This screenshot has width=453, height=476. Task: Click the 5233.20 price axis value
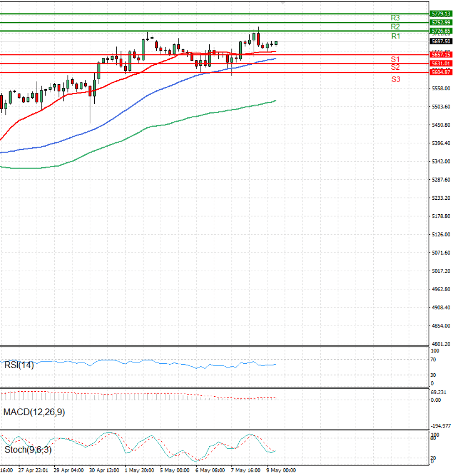point(441,198)
